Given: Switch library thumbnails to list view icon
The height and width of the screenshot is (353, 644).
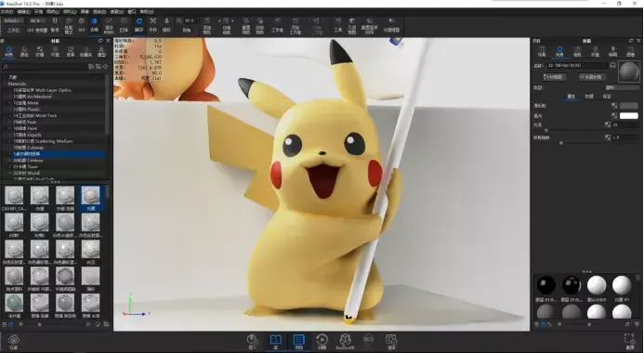Looking at the screenshot, I should [x=5, y=324].
